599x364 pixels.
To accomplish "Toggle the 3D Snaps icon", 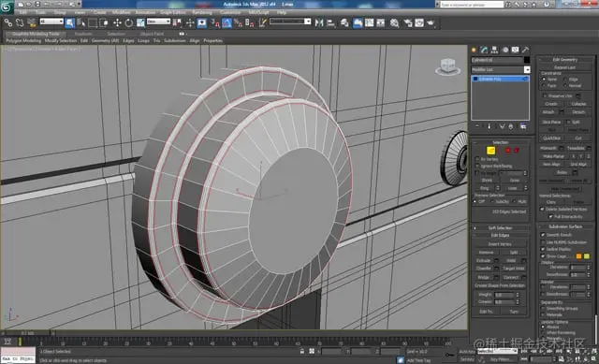I will (215, 22).
